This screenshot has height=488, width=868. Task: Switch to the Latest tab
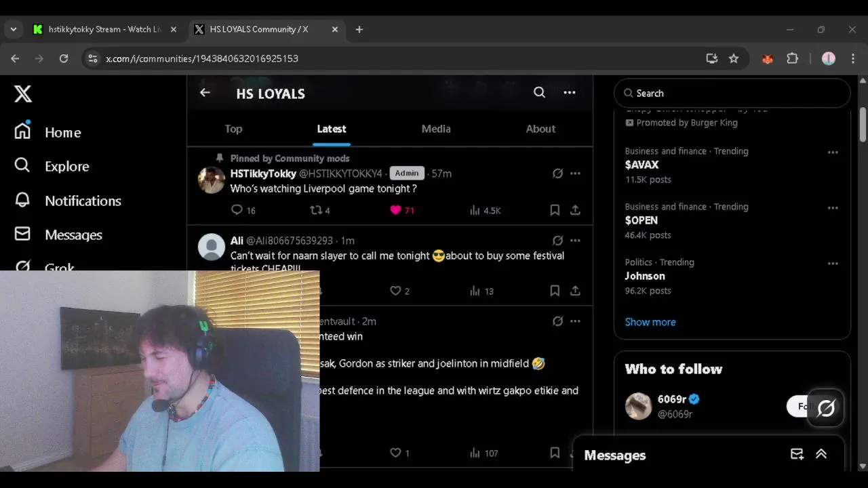pos(332,129)
